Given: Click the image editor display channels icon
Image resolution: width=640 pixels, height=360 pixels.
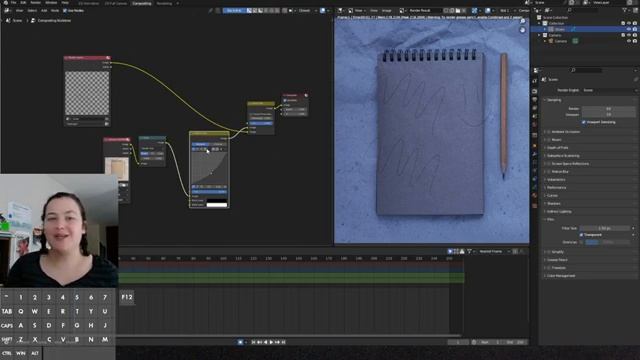Looking at the screenshot, I should (x=488, y=11).
